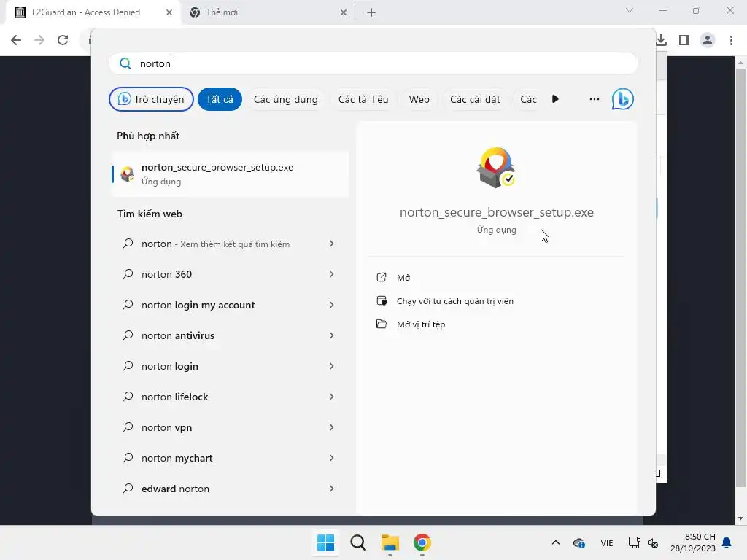The height and width of the screenshot is (560, 747).
Task: Click the admin shield icon beside Chạy với
Action: click(x=382, y=300)
